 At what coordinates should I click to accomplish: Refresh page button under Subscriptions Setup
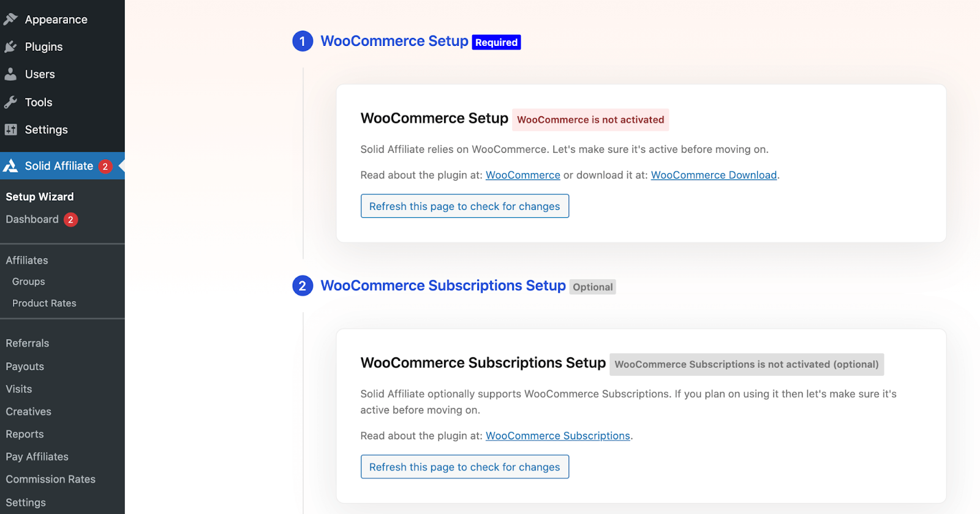pyautogui.click(x=465, y=467)
